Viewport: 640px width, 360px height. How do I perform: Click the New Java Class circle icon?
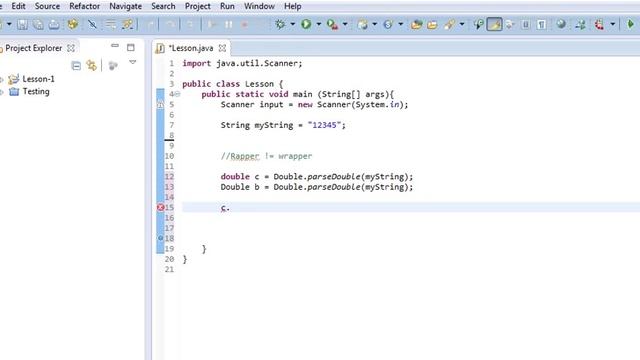tap(388, 24)
